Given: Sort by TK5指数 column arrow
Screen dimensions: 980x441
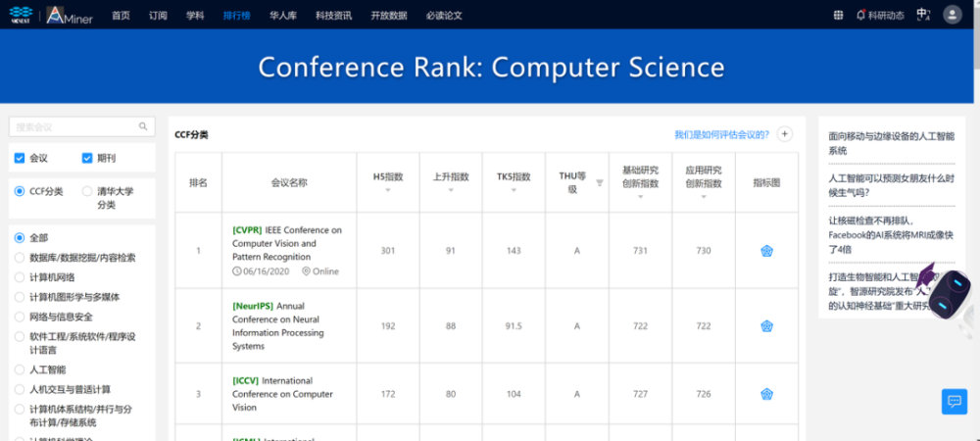Looking at the screenshot, I should (x=514, y=190).
